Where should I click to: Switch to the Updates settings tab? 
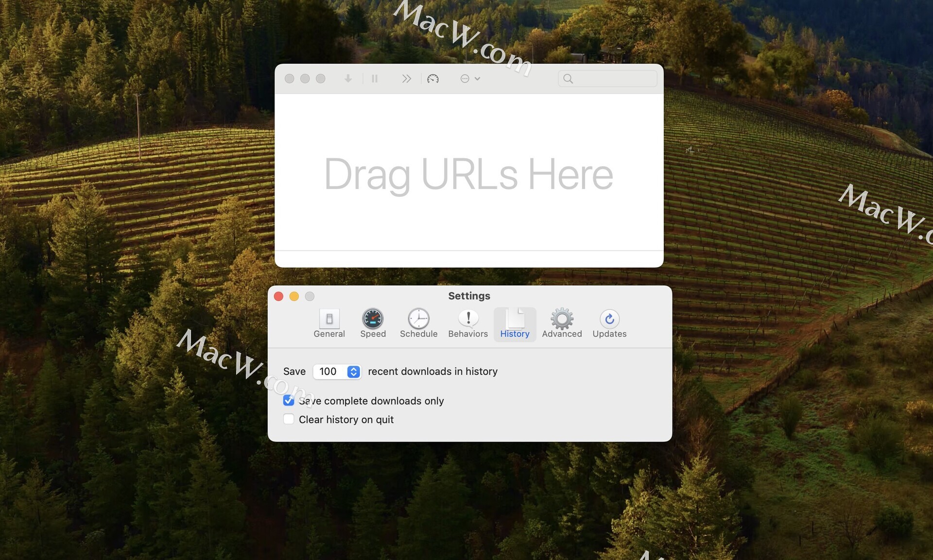pyautogui.click(x=609, y=324)
